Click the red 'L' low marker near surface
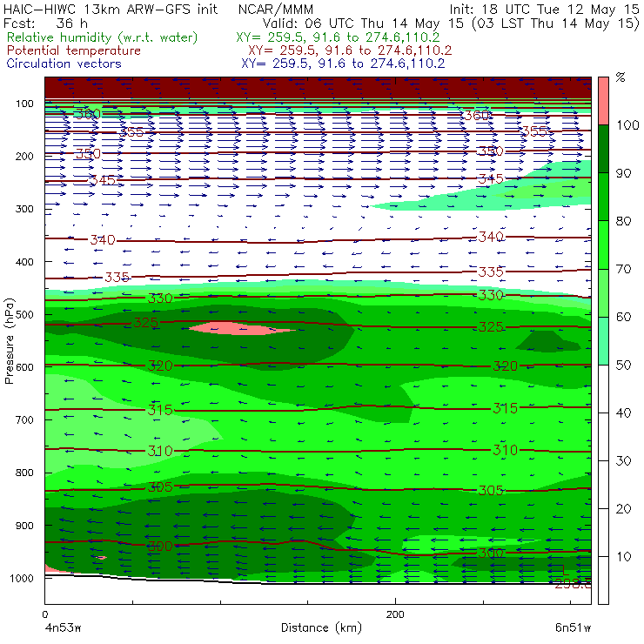 tap(566, 570)
